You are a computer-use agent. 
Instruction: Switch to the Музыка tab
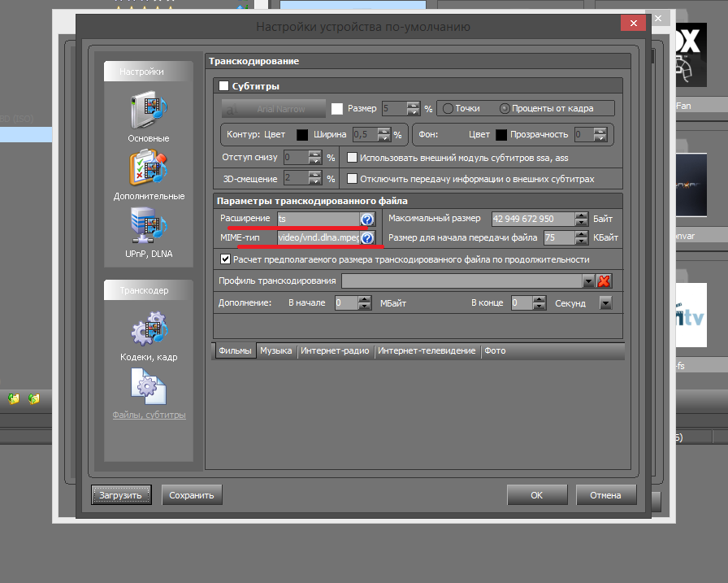point(276,351)
